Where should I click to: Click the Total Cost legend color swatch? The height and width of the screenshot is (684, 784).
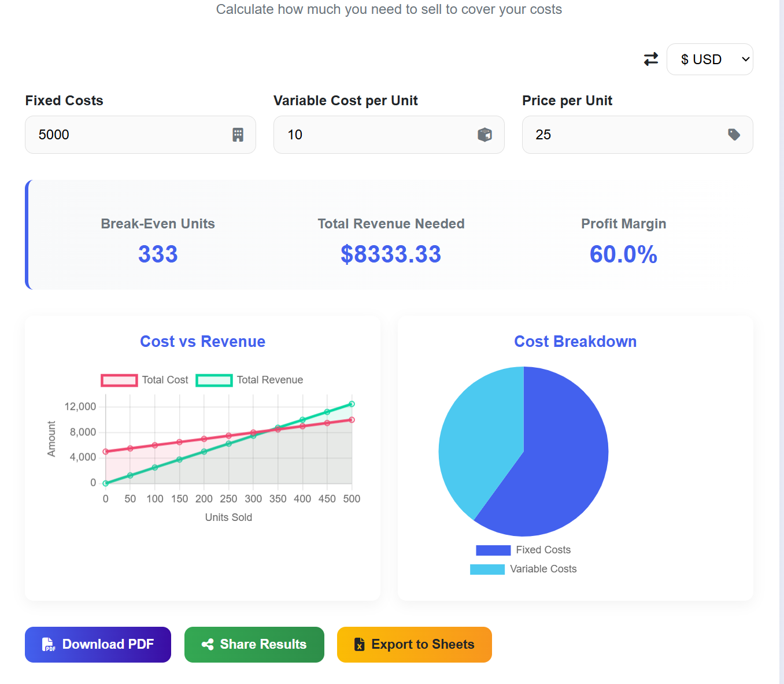click(x=119, y=380)
